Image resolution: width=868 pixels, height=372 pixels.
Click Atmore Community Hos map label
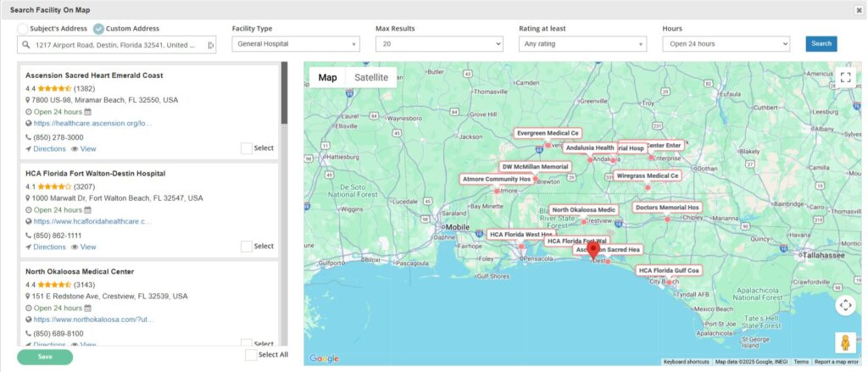497,180
